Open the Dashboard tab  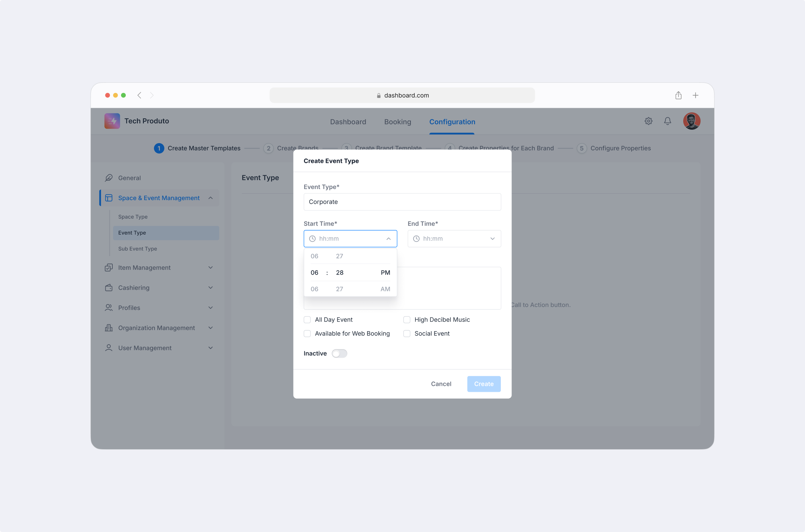(x=348, y=121)
